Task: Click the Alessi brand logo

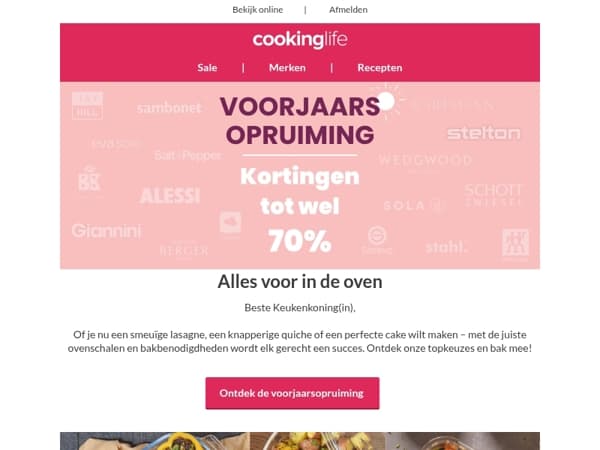Action: point(170,196)
